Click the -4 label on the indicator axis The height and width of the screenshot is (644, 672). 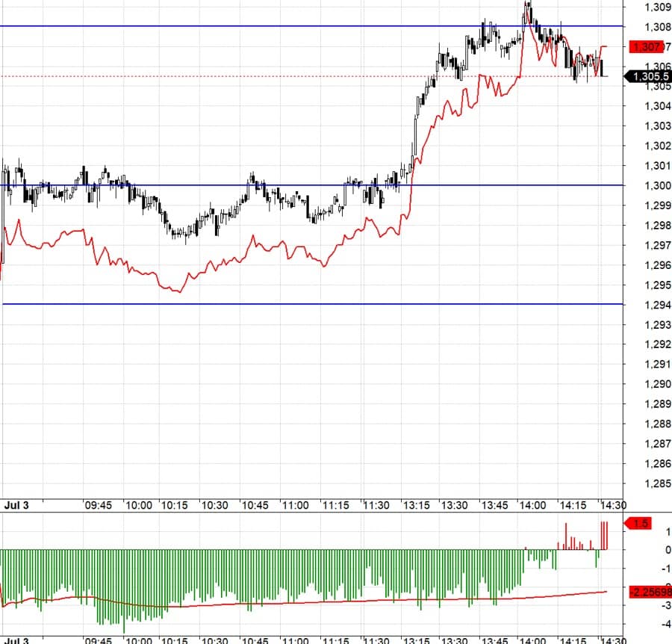pos(647,624)
